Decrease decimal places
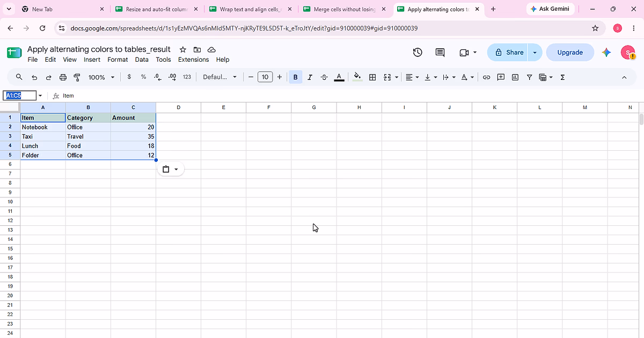This screenshot has width=644, height=338. point(158,77)
